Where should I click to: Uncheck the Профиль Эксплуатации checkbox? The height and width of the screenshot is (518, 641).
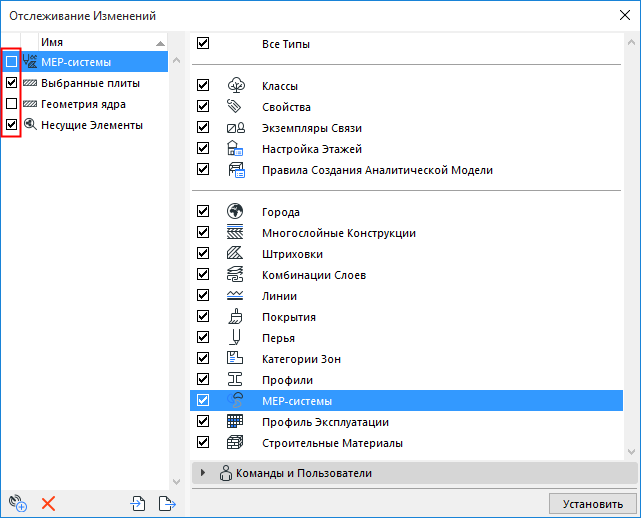[x=203, y=421]
